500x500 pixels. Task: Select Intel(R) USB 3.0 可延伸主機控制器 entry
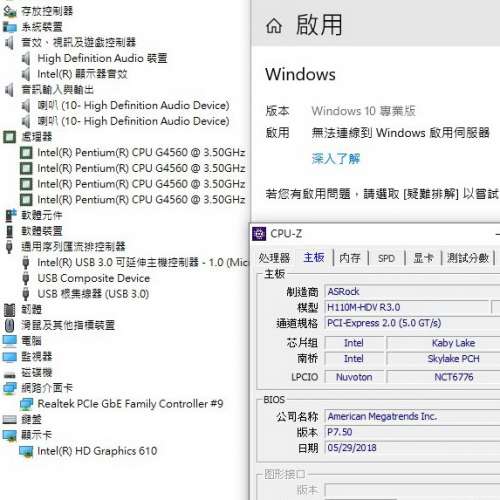[143, 262]
